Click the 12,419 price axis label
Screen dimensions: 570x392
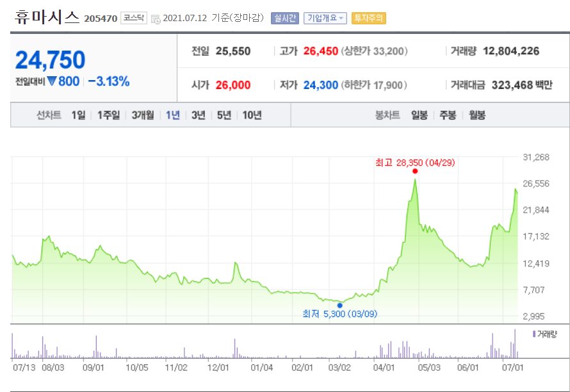536,263
